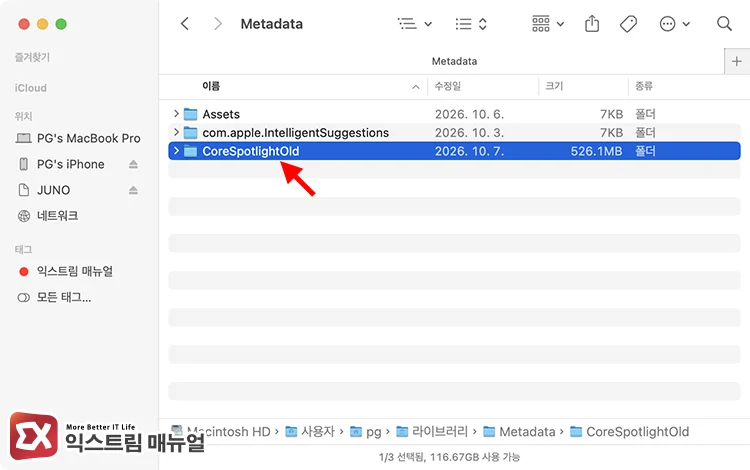Click the JUNO document icon in sidebar
The height and width of the screenshot is (470, 750).
tap(23, 190)
